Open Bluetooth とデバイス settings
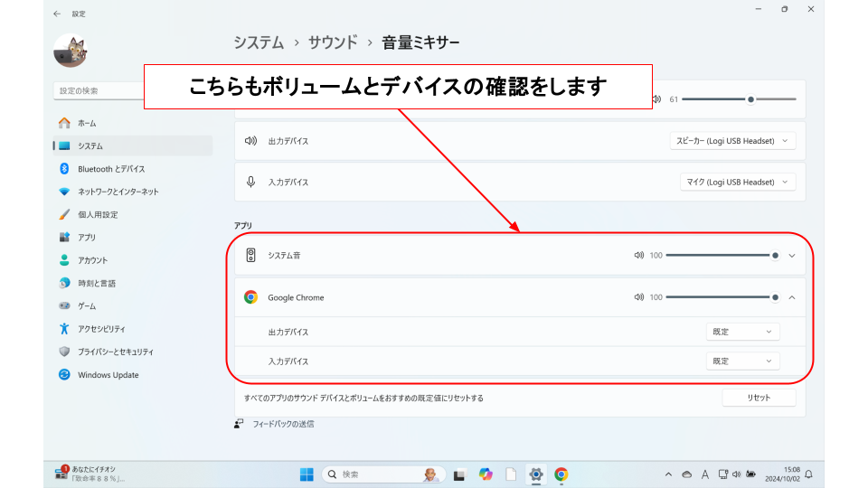Viewport: 868px width, 488px height. coord(110,169)
